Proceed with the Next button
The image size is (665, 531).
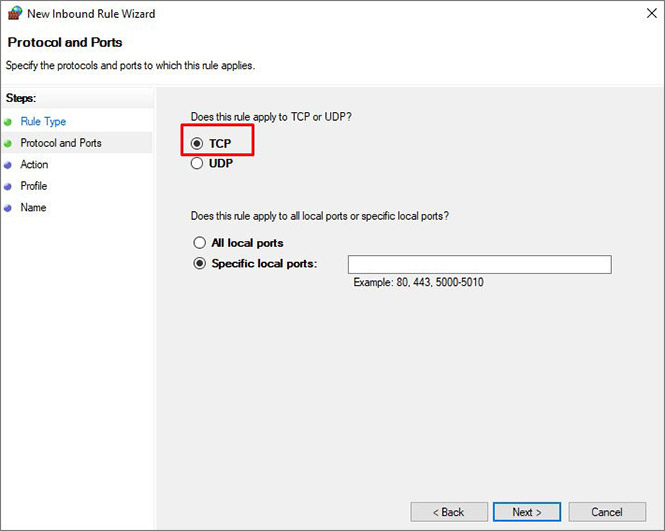coord(526,512)
